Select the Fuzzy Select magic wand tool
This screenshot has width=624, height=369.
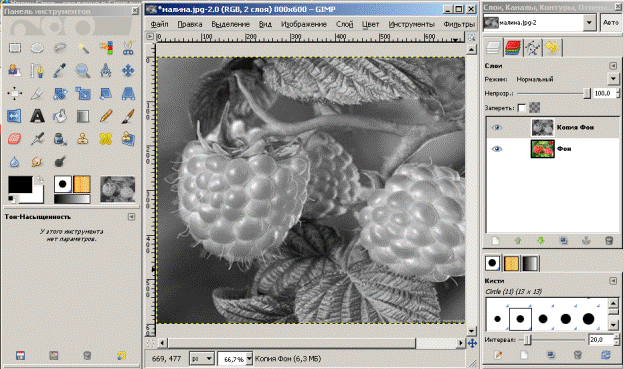point(83,48)
